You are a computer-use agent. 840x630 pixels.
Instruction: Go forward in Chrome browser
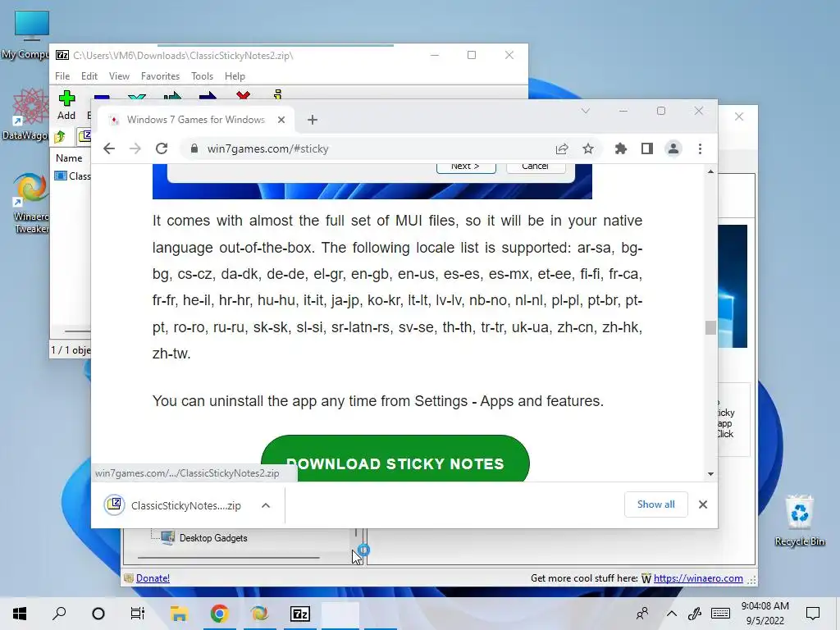pos(135,148)
